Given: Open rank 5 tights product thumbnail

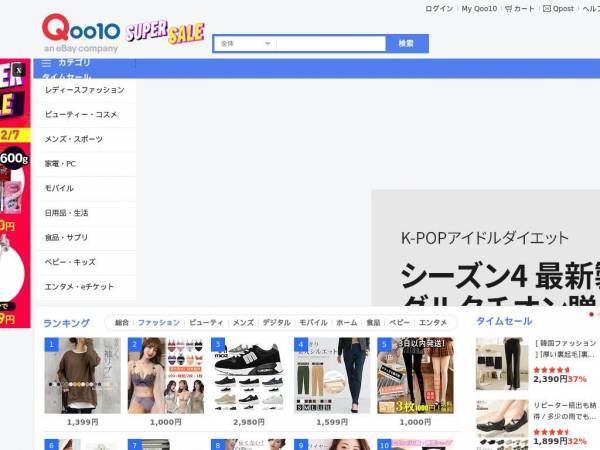Looking at the screenshot, I should pyautogui.click(x=415, y=375).
